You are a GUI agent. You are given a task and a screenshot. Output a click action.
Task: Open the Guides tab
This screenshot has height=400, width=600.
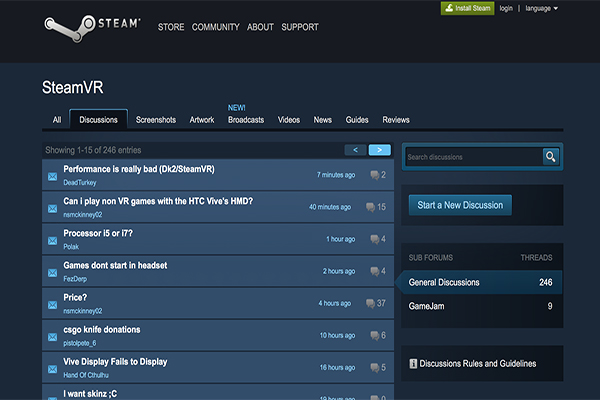[x=357, y=120]
